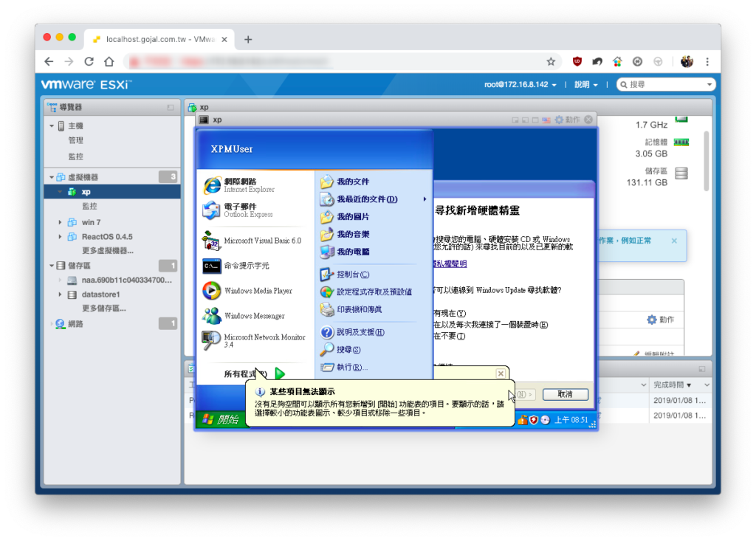Screen dimensions: 756x541
Task: Collapse the 導覽器 navigator panel
Action: [x=171, y=107]
